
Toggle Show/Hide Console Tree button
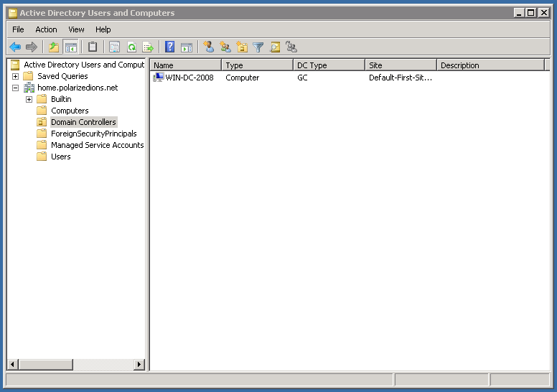[x=71, y=47]
